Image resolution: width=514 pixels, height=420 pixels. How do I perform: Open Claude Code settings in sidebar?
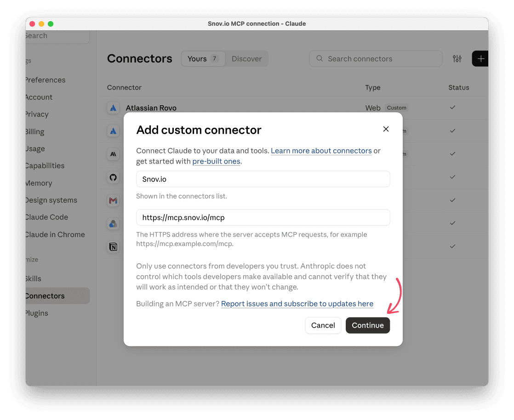(x=46, y=217)
